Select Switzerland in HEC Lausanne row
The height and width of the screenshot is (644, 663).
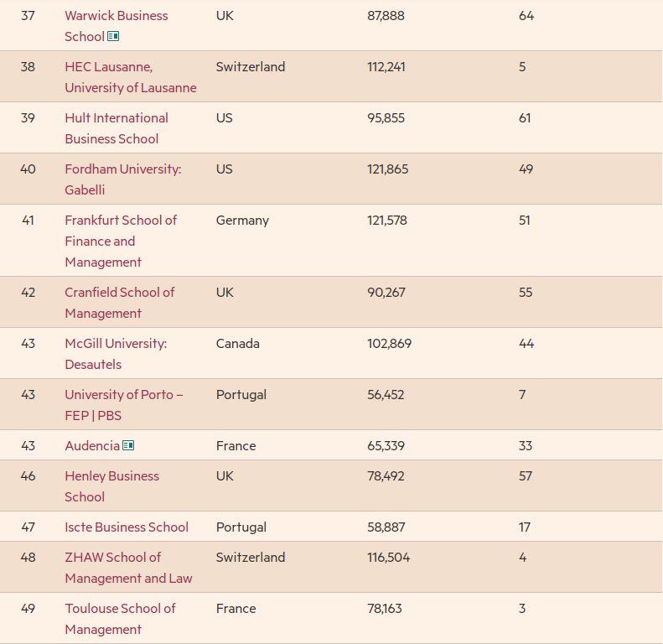click(x=251, y=67)
